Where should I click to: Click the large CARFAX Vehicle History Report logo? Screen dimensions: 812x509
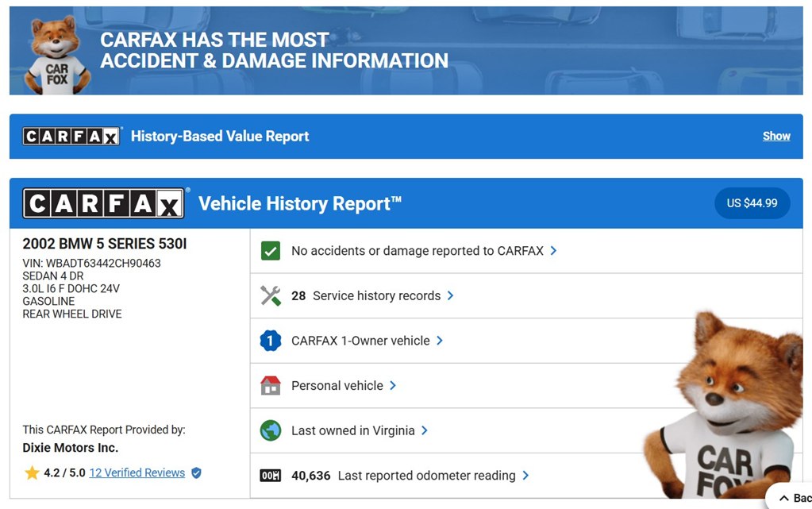(x=103, y=203)
